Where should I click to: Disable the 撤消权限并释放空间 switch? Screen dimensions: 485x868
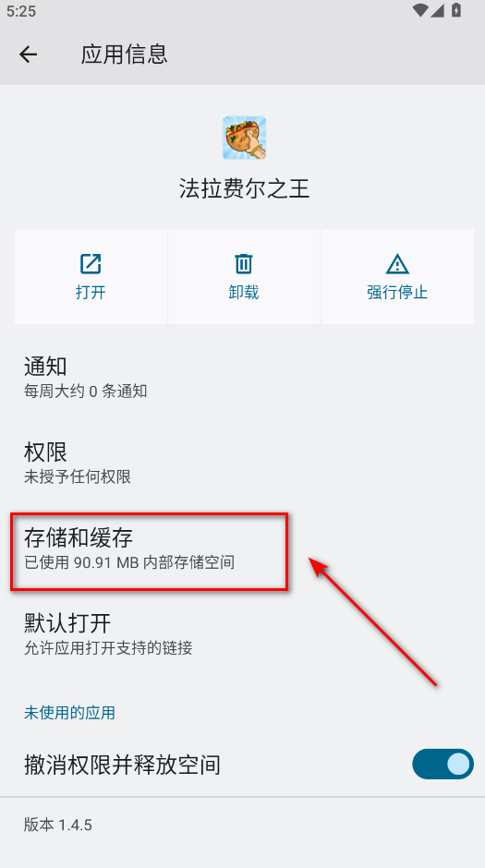coord(443,764)
